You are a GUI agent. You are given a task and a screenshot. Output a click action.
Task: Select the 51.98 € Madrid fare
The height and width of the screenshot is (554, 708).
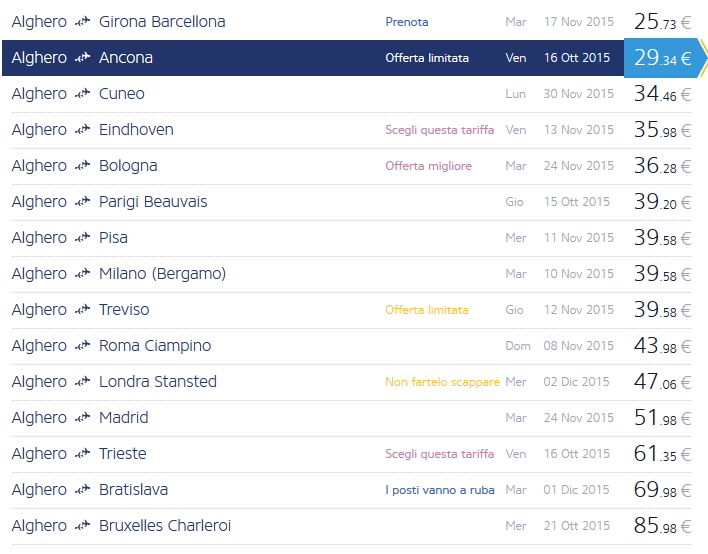click(662, 418)
